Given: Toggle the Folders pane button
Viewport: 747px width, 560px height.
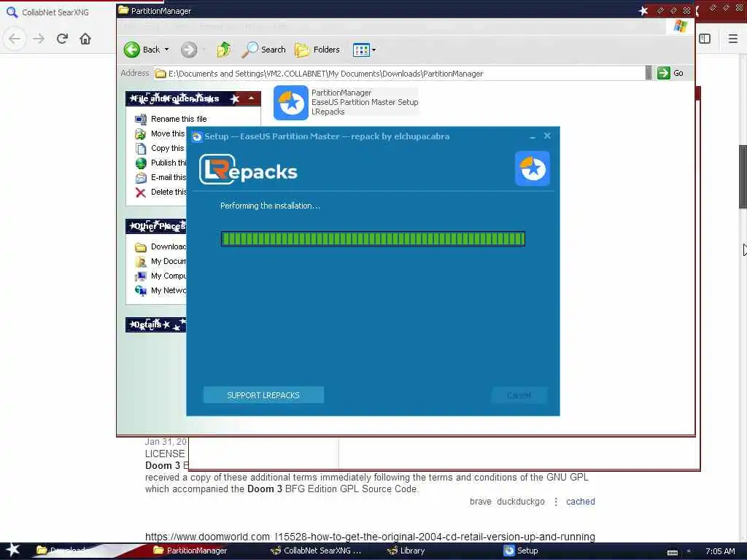Looking at the screenshot, I should coord(317,50).
